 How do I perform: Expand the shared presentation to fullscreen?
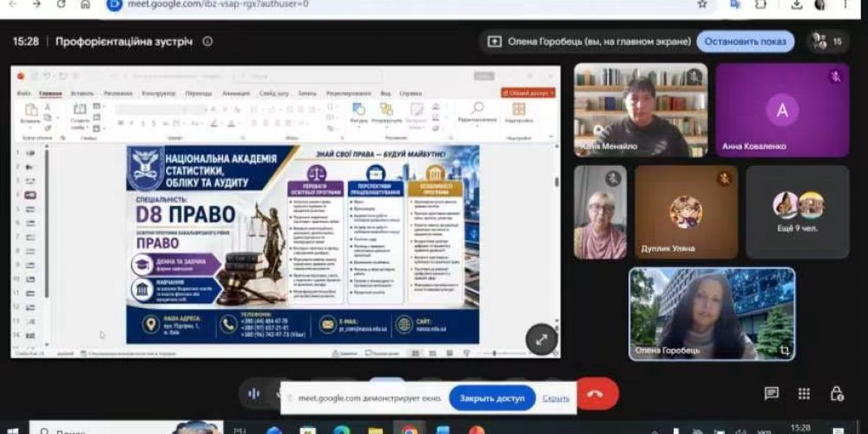click(x=541, y=339)
